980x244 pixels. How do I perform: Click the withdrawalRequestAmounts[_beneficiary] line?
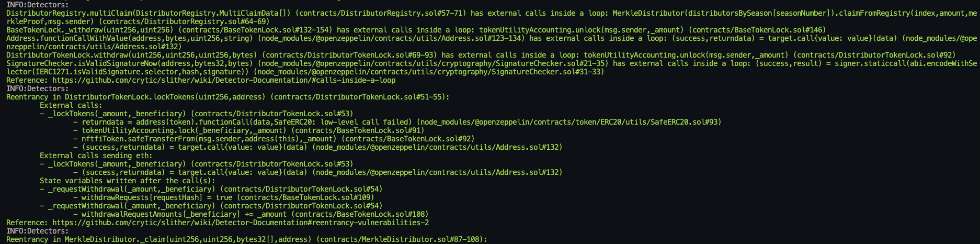coord(251,214)
